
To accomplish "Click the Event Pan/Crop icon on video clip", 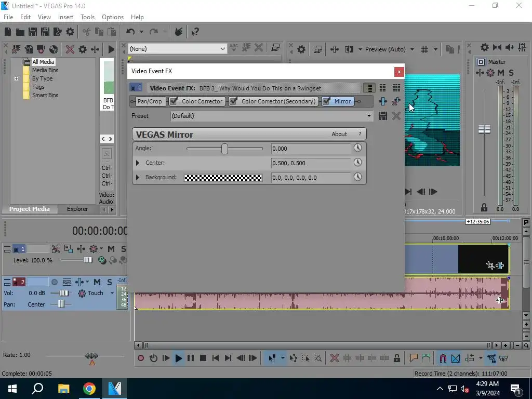I will point(490,265).
